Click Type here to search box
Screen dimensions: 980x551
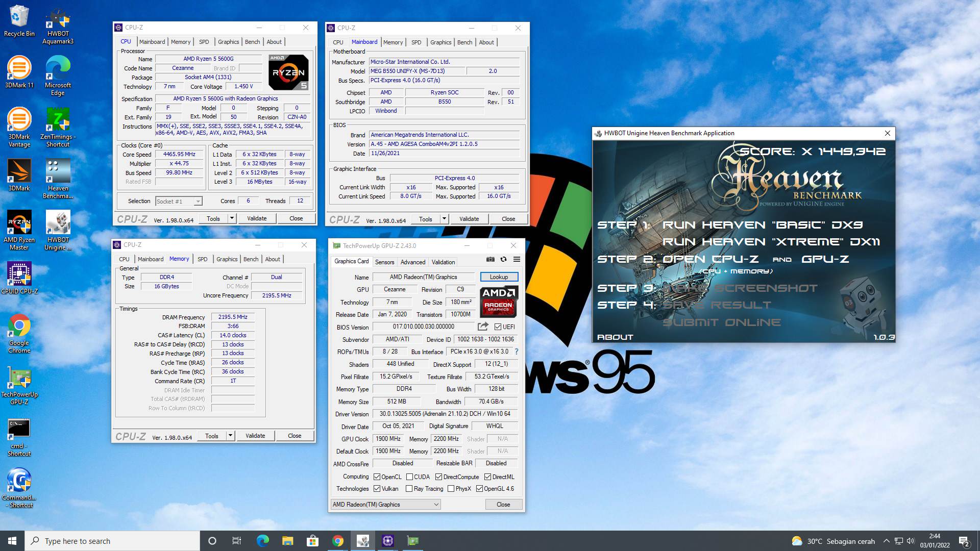click(112, 541)
